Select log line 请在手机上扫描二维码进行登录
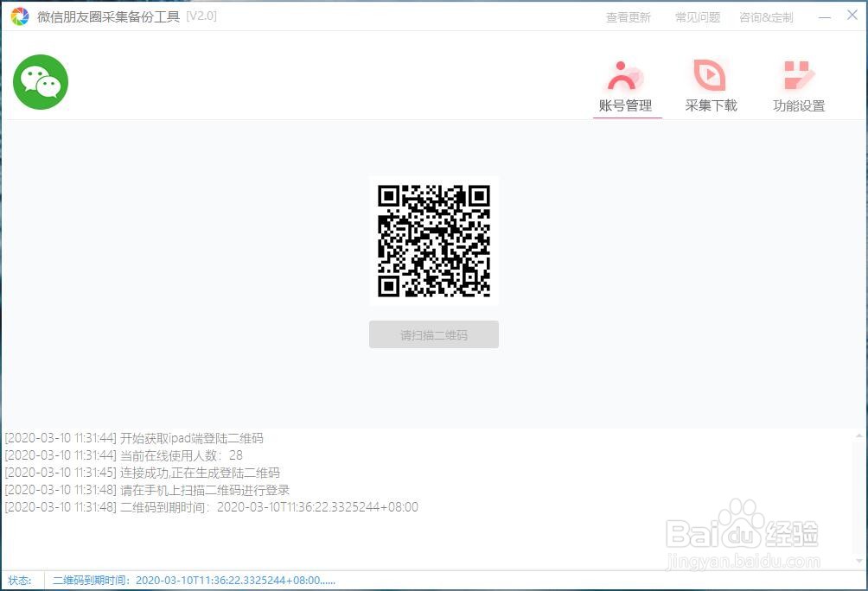 click(147, 490)
